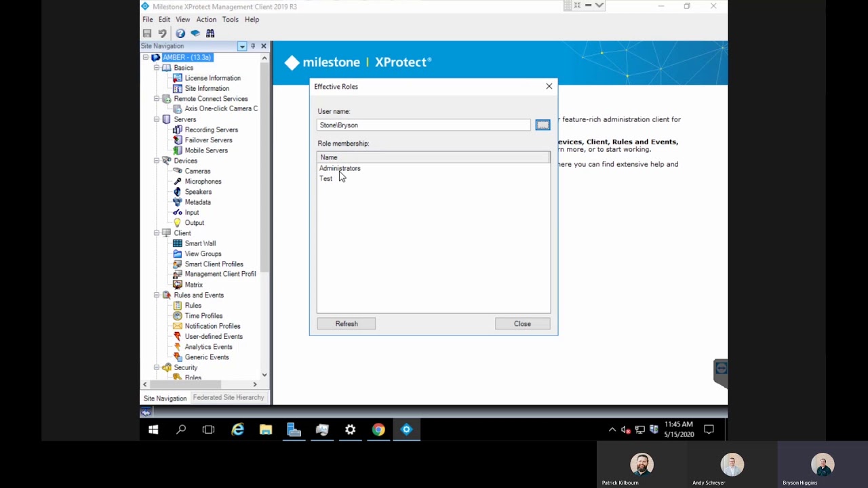Select the Cameras node icon
Screen dimensions: 868x488
click(178, 171)
